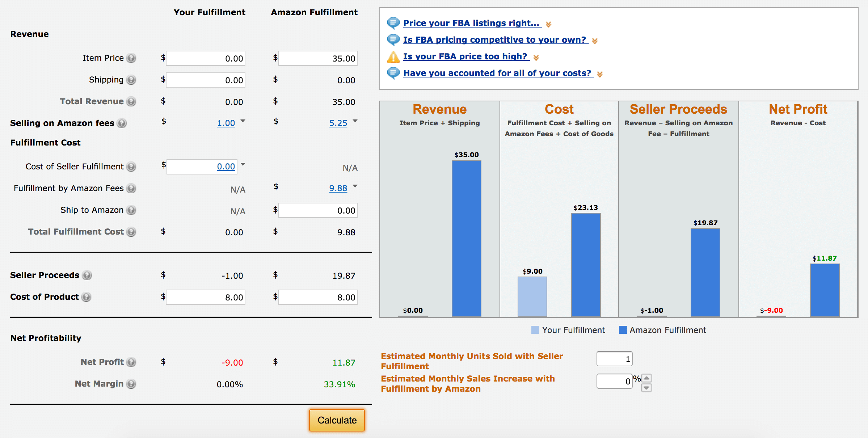Open the Price your FBA listings right link
Viewport: 868px width, 438px height.
click(x=472, y=23)
